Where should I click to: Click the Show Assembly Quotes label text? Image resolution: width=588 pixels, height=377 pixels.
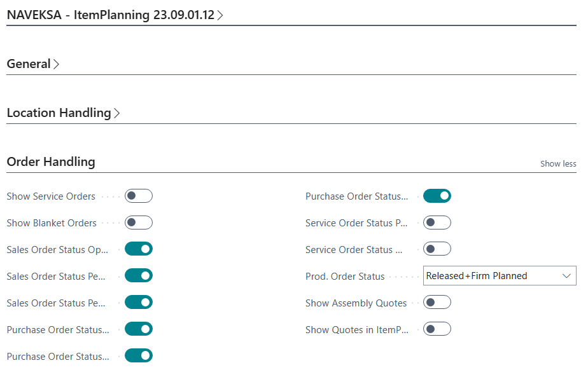click(x=356, y=303)
